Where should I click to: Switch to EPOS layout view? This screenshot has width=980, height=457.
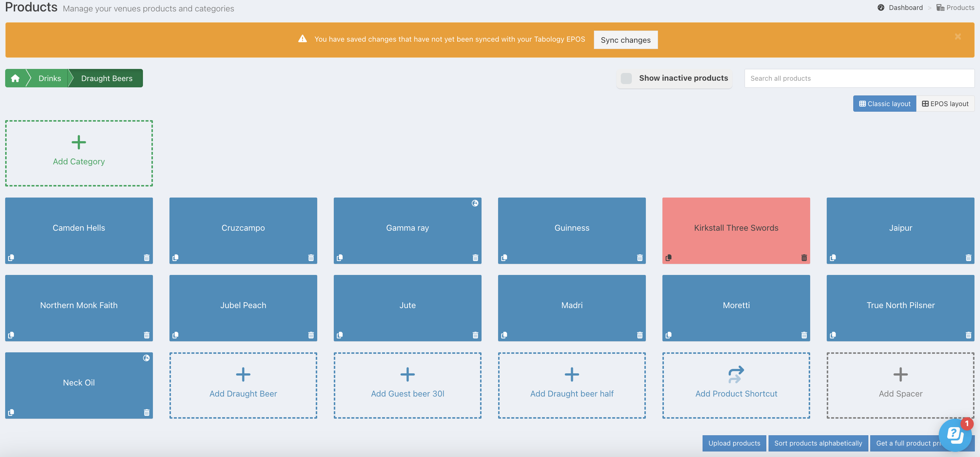click(x=945, y=104)
